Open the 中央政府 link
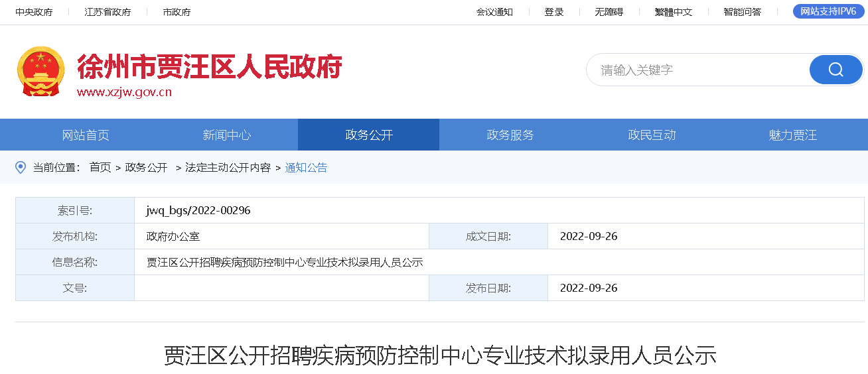Viewport: 868px width, 374px height. point(34,12)
